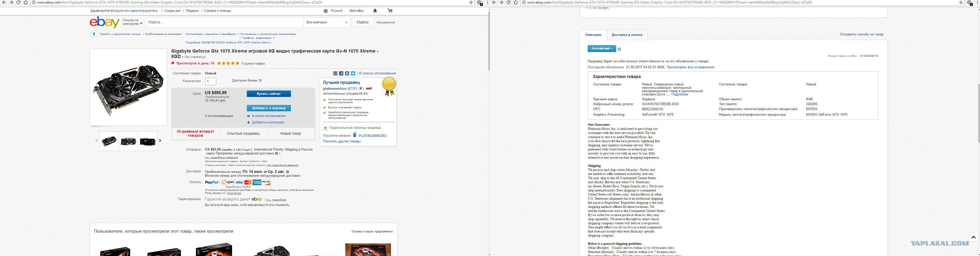Image resolution: width=980 pixels, height=256 pixels.
Task: Click the back arrow beside search results link
Action: (x=94, y=34)
